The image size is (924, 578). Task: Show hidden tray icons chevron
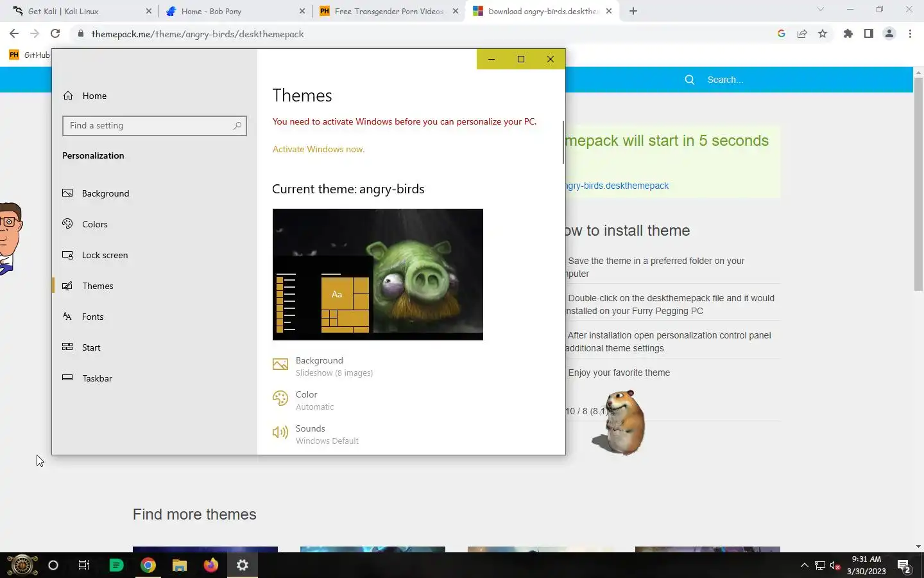point(804,565)
